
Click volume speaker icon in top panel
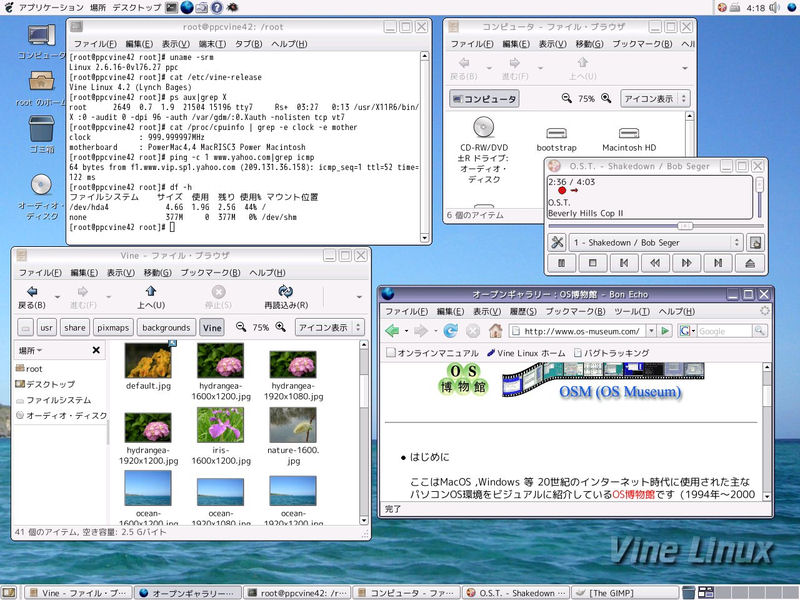pos(775,7)
